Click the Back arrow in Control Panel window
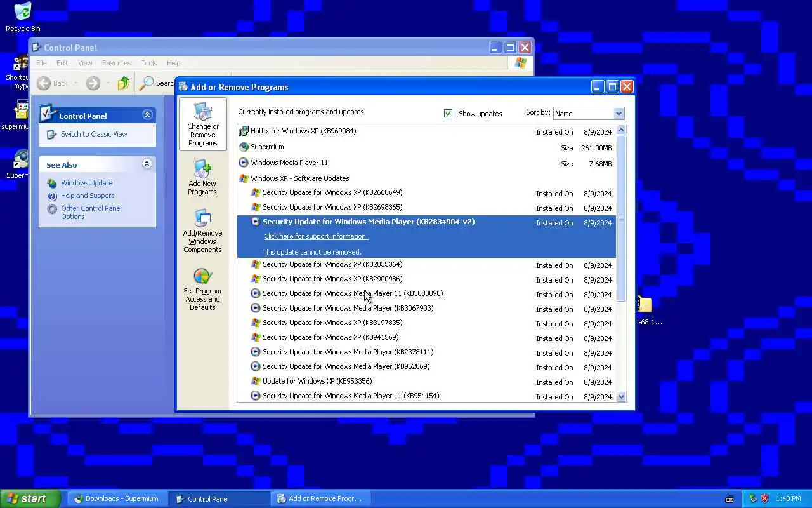The height and width of the screenshot is (508, 812). point(44,83)
